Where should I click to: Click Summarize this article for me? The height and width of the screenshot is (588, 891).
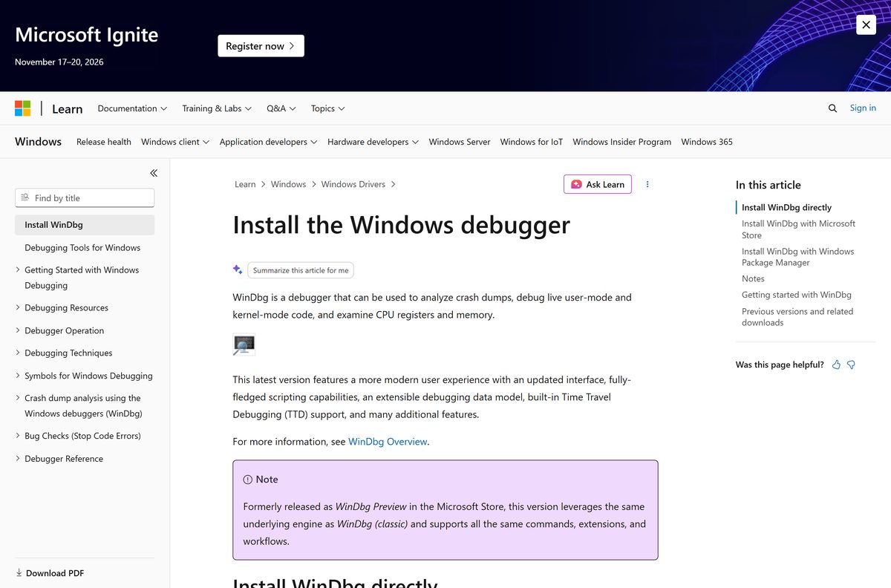pos(301,270)
